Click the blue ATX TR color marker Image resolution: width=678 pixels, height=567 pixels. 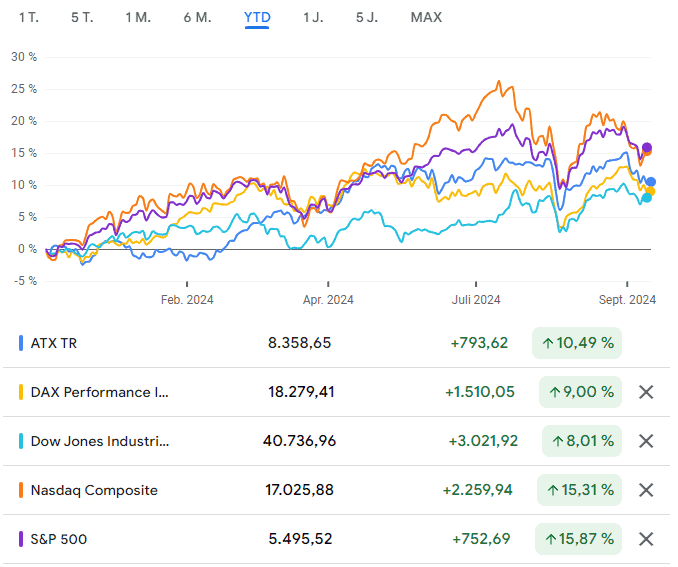21,343
